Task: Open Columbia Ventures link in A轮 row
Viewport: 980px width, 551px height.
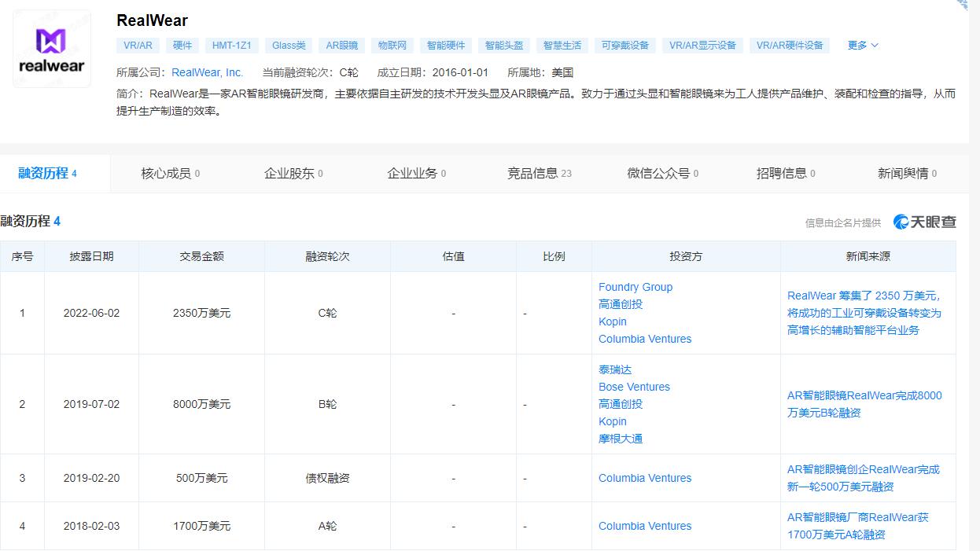Action: pos(645,526)
